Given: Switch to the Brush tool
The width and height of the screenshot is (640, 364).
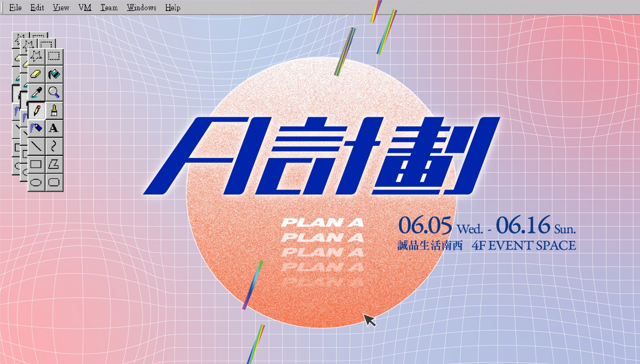Looking at the screenshot, I should [x=54, y=110].
